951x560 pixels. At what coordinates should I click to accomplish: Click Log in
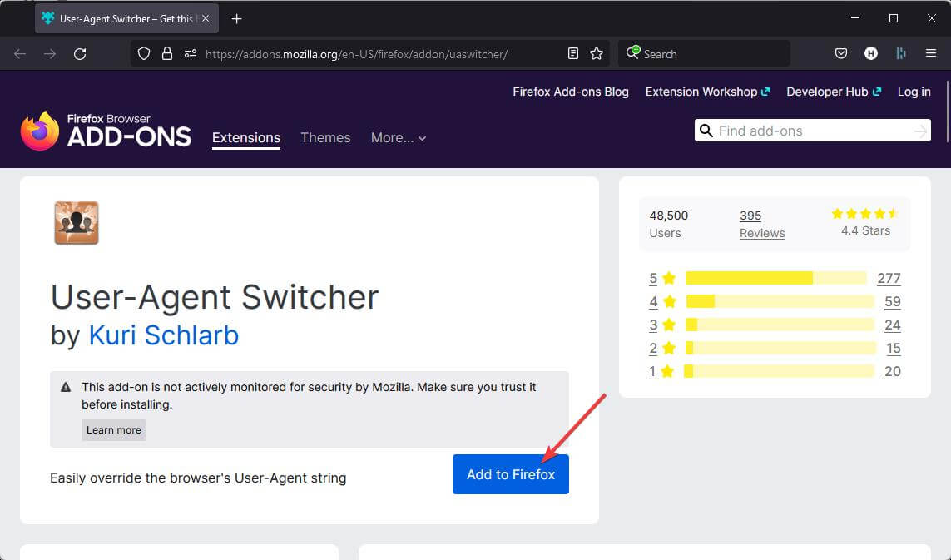tap(914, 92)
